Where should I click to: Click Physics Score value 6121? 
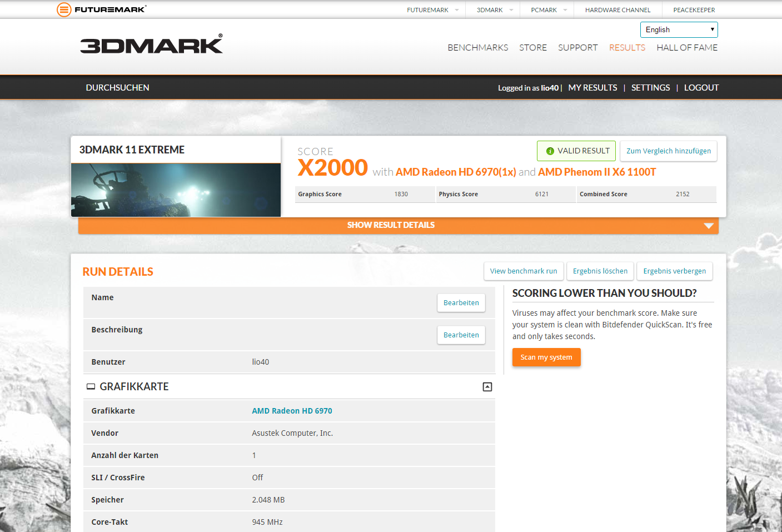click(x=542, y=194)
